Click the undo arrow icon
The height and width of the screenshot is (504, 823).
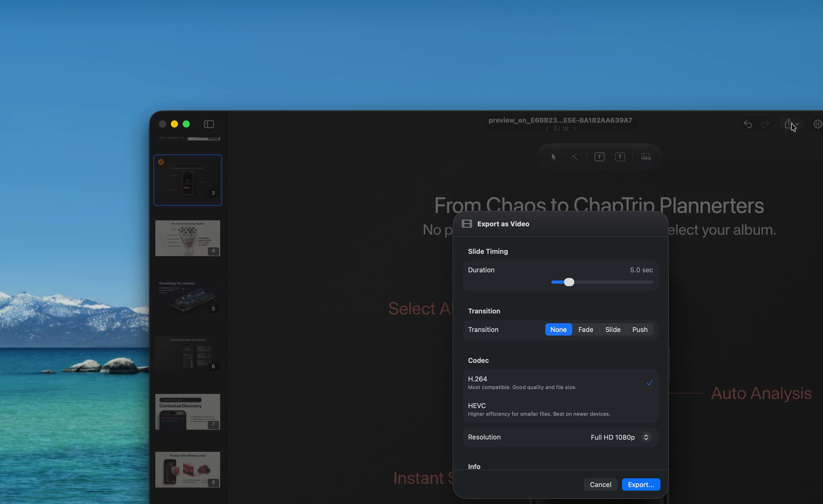pos(747,124)
